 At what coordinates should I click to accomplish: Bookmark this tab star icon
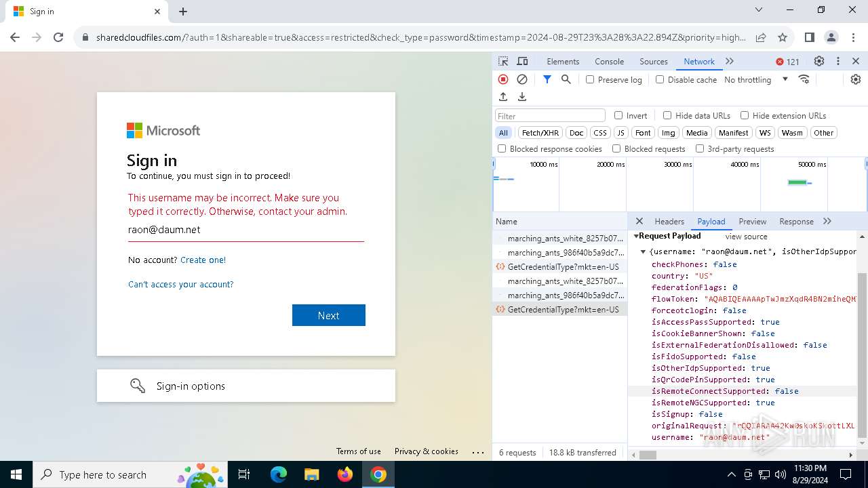(783, 38)
